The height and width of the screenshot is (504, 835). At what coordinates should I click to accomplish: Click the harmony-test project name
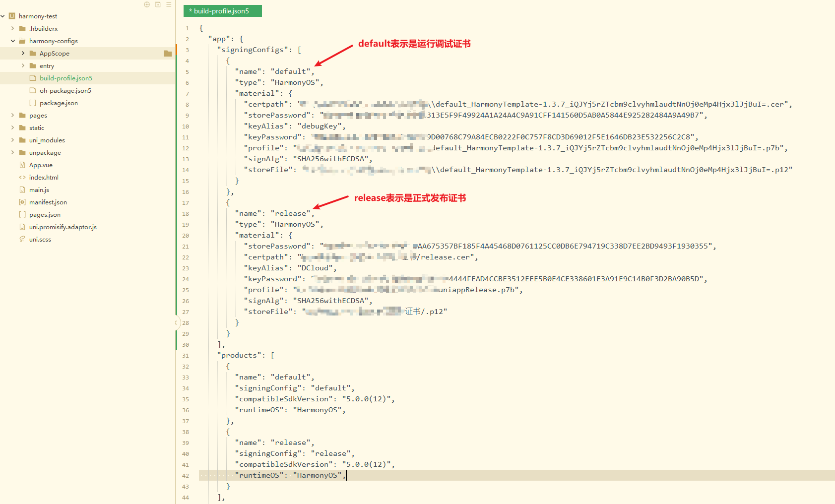38,16
